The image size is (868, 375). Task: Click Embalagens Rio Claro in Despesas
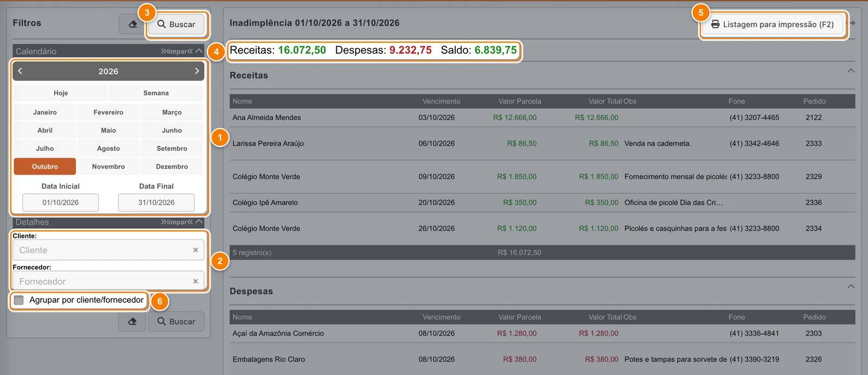click(269, 359)
